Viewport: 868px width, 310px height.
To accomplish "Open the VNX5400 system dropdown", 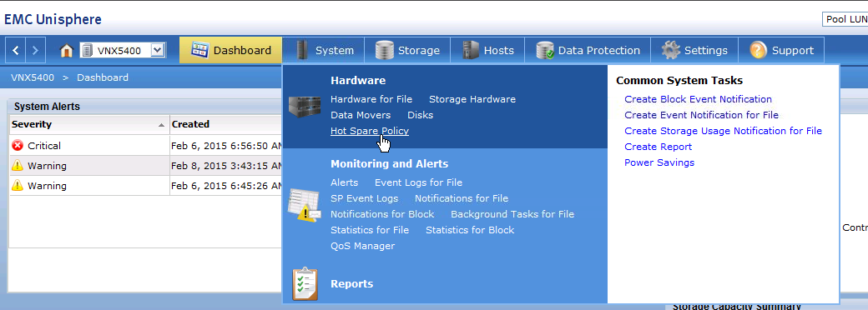I will tap(158, 51).
